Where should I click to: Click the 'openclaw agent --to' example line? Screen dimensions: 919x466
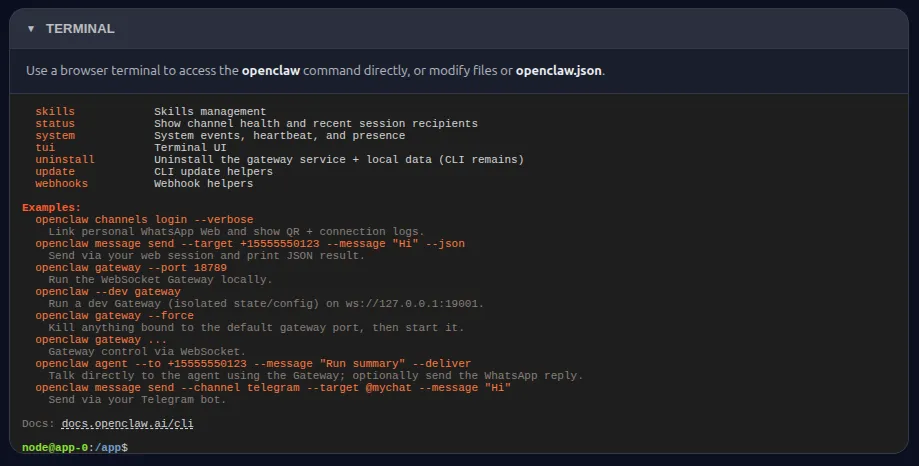[x=253, y=364]
